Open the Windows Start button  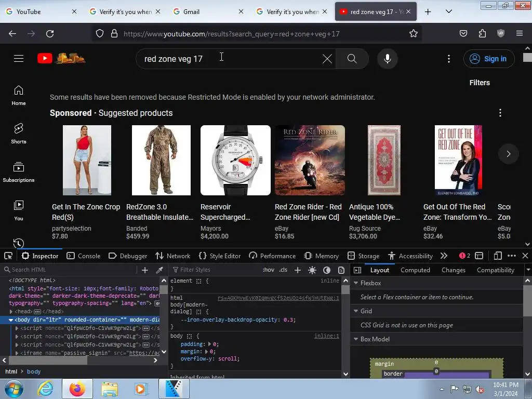14,389
